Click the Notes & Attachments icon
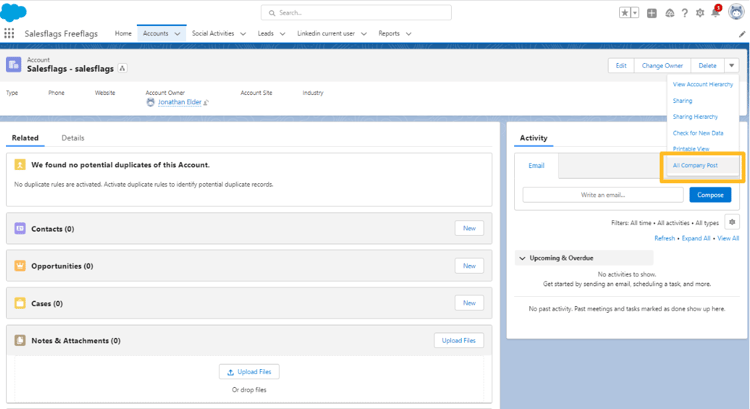The width and height of the screenshot is (750, 409). coord(20,340)
